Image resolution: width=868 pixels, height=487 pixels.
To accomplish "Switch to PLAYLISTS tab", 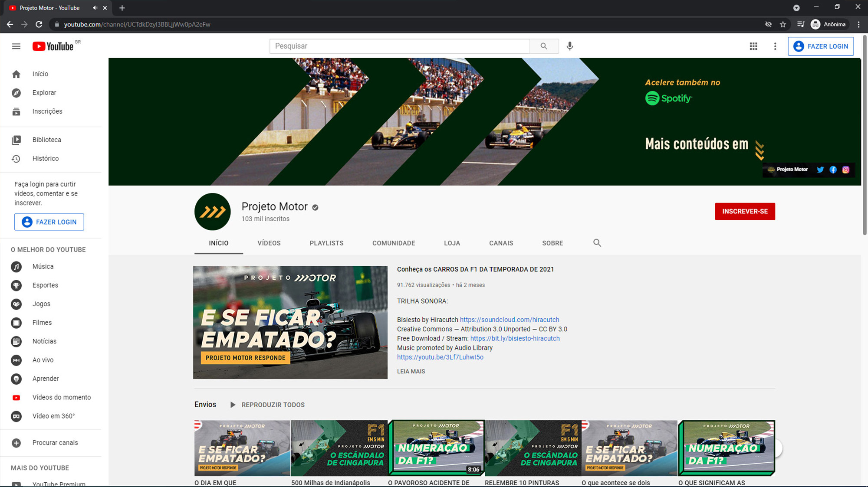I will [326, 243].
